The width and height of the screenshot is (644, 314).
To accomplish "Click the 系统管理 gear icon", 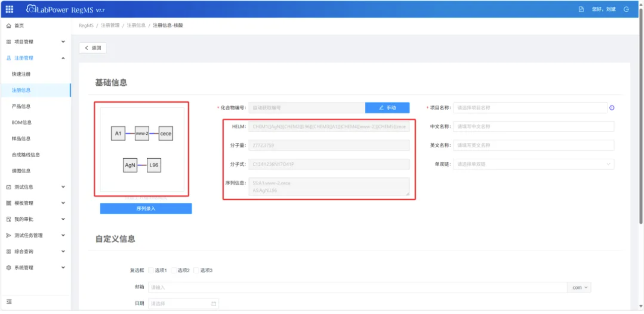I will click(x=8, y=268).
